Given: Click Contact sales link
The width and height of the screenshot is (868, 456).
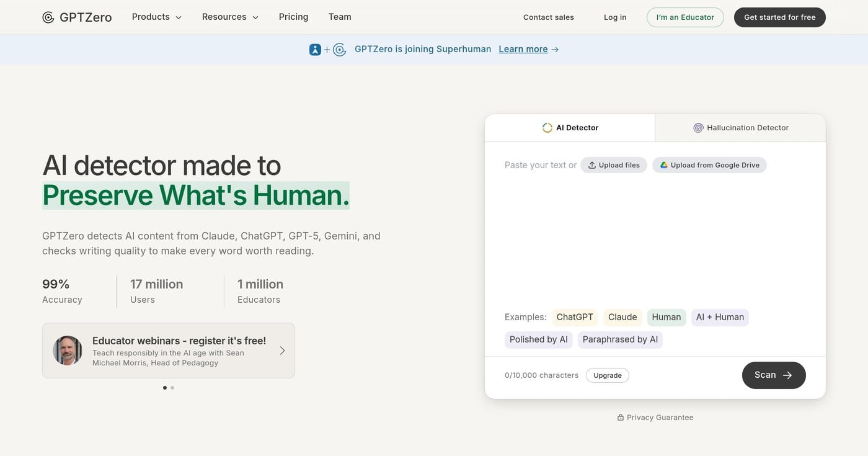Looking at the screenshot, I should (549, 17).
